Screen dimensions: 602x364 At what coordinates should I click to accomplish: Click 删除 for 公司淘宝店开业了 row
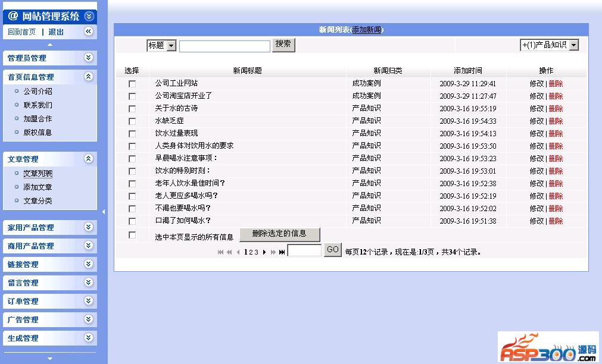(556, 96)
